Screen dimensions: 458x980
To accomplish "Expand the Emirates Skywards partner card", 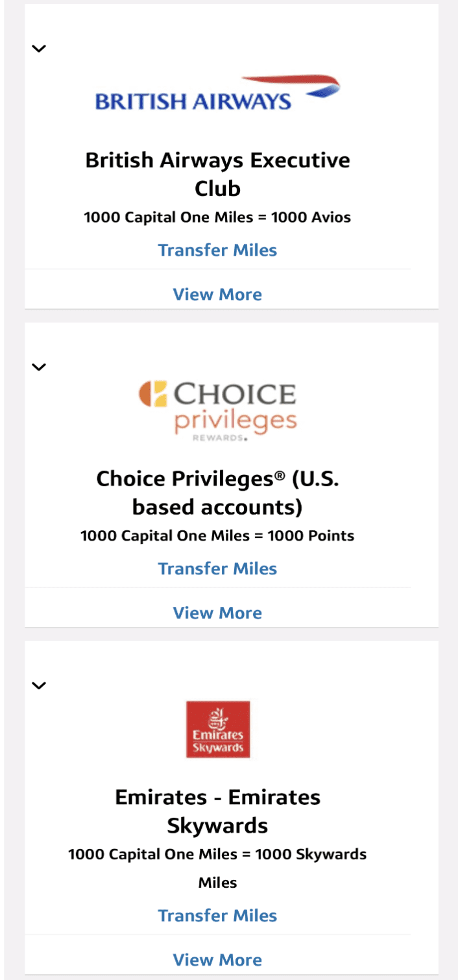I will click(x=39, y=685).
